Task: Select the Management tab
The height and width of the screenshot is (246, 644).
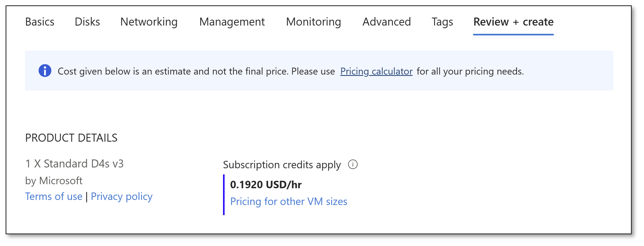Action: (232, 22)
